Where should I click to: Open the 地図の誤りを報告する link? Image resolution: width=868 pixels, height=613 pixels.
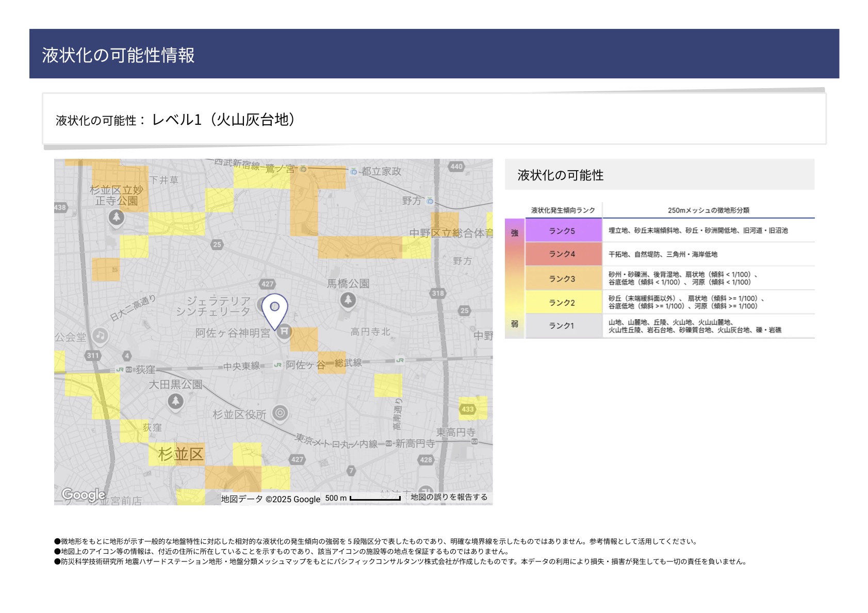point(449,498)
